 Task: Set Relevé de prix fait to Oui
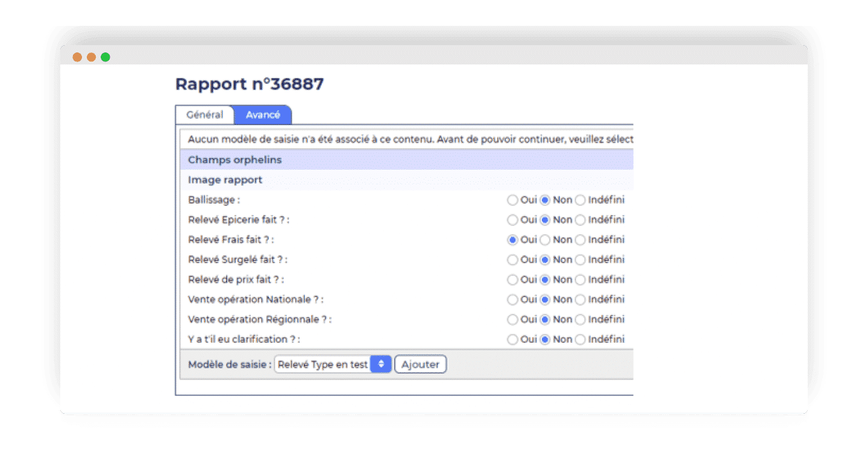512,279
